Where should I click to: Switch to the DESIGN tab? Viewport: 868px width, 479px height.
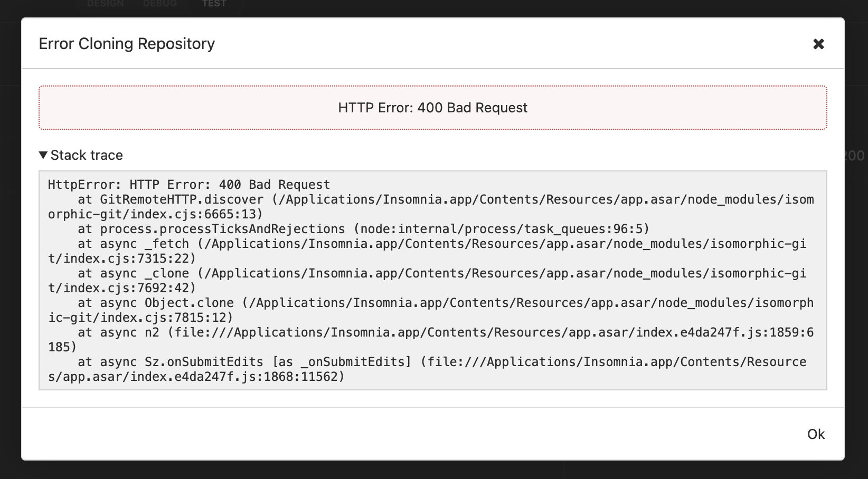pos(106,4)
